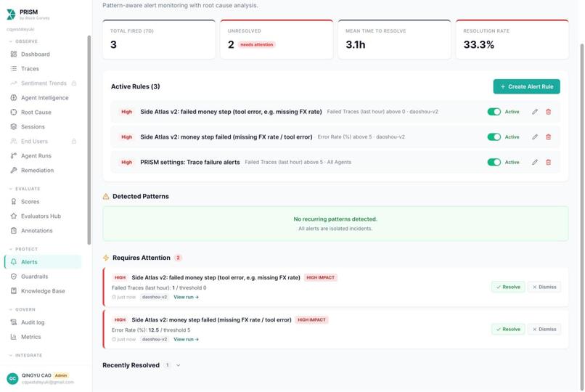
Task: Click the Admin badge beside QINGYU CAO
Action: [x=61, y=375]
